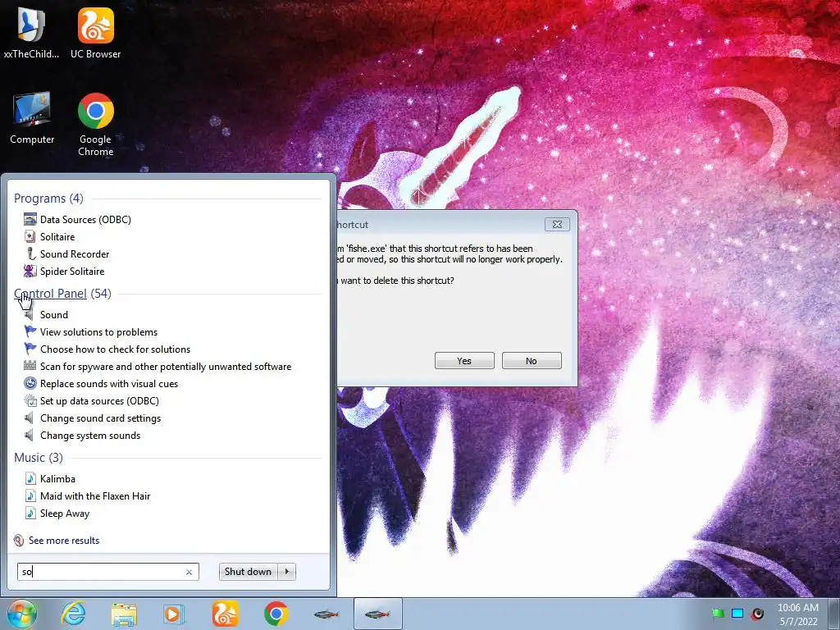
Task: Click the speaker icon beside Change system sounds
Action: [x=30, y=435]
